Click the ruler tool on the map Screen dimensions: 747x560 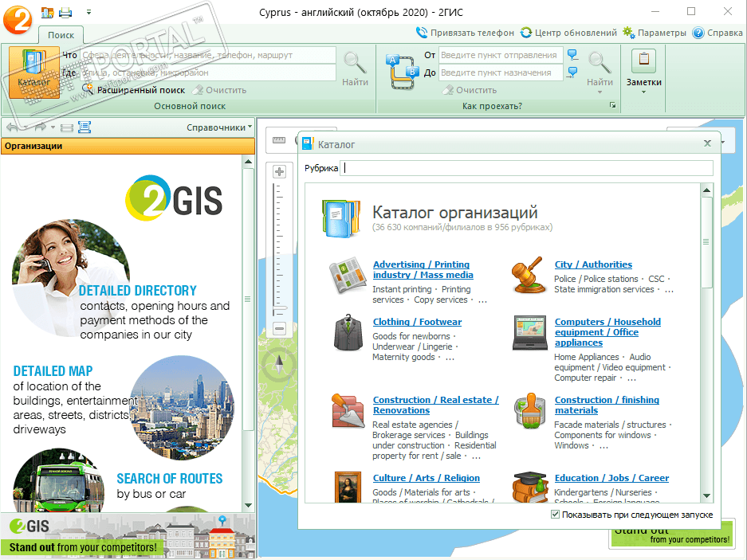tap(279, 140)
